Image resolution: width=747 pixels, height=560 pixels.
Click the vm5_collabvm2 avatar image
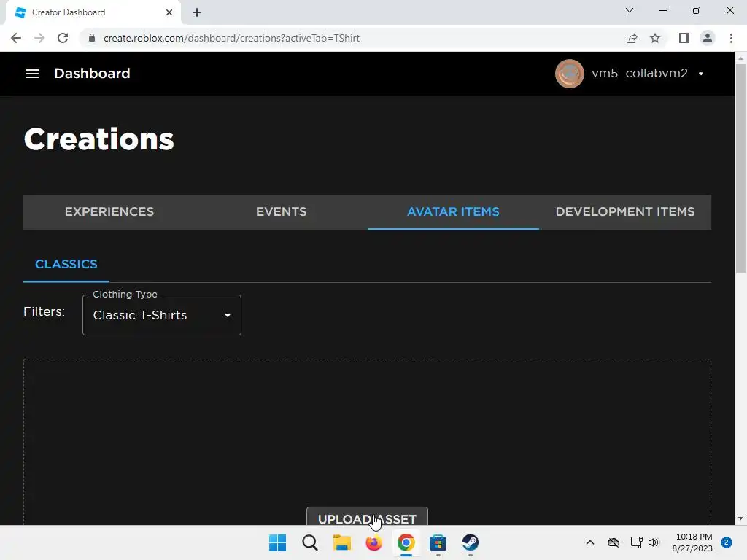click(569, 74)
